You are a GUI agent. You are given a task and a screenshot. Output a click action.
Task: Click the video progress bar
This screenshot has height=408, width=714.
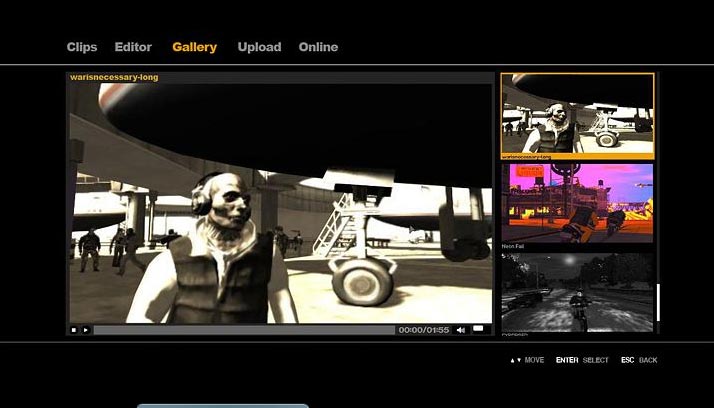[244, 330]
